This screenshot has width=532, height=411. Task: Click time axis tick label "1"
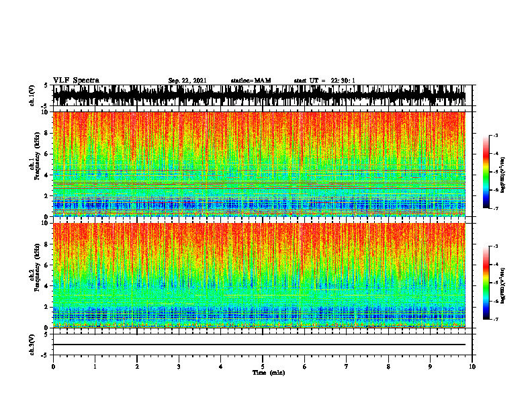[x=95, y=367]
